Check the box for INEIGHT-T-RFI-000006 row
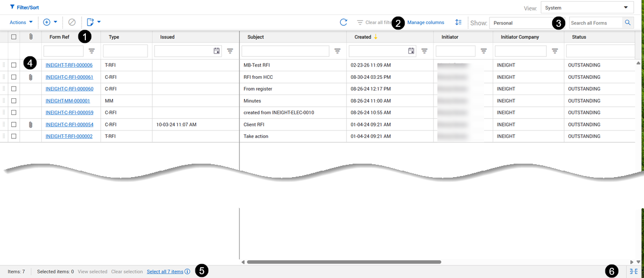644x278 pixels. pyautogui.click(x=14, y=65)
